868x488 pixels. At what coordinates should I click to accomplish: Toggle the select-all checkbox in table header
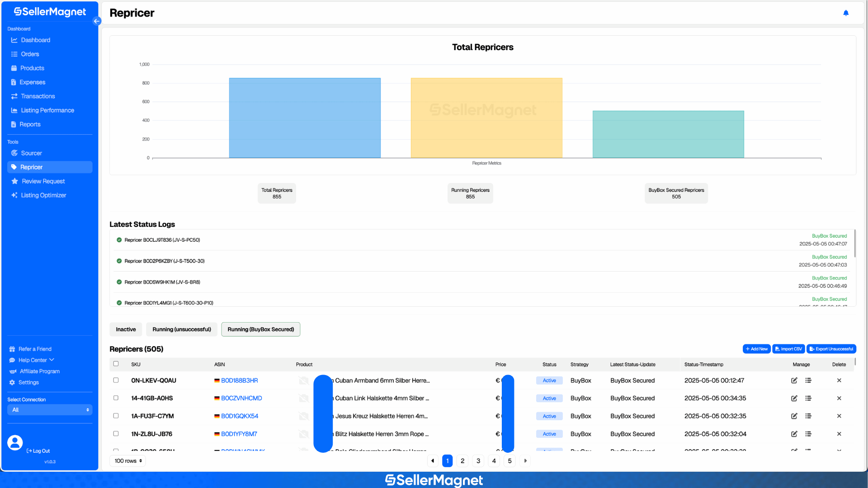tap(116, 364)
